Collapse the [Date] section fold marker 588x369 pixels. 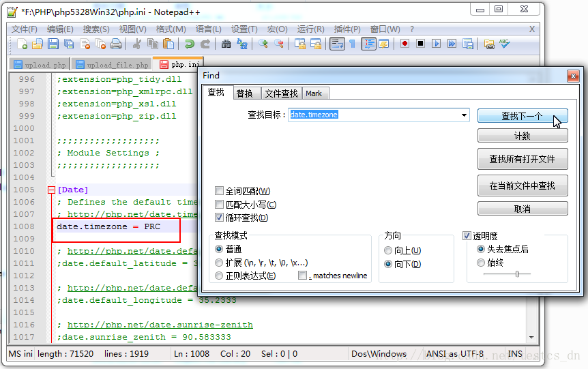(x=51, y=190)
